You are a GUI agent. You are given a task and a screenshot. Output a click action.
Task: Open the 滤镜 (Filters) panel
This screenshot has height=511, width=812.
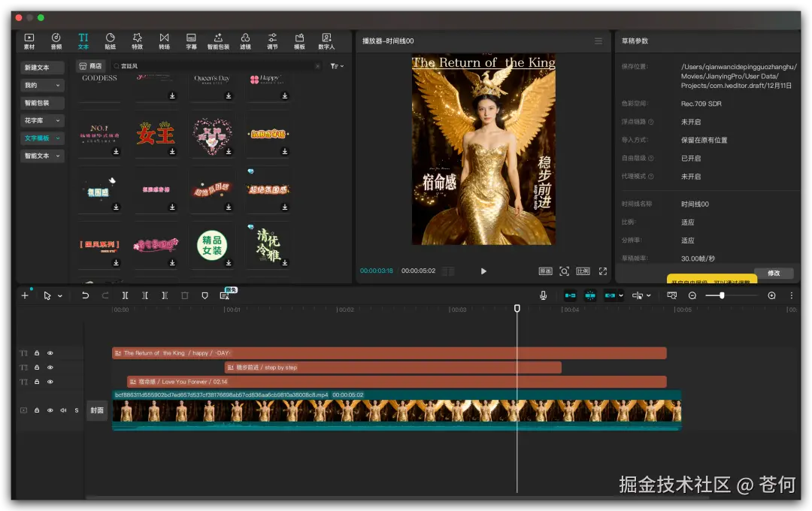245,41
